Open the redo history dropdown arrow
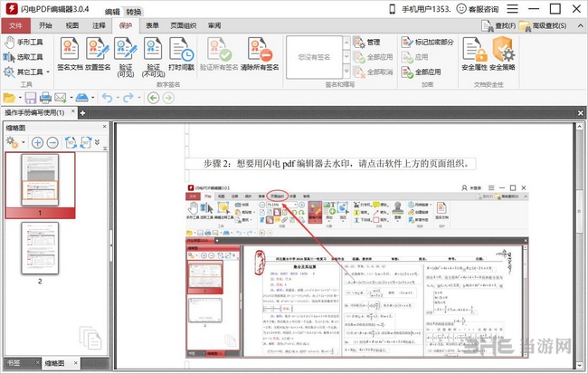This screenshot has width=588, height=374. pyautogui.click(x=139, y=98)
